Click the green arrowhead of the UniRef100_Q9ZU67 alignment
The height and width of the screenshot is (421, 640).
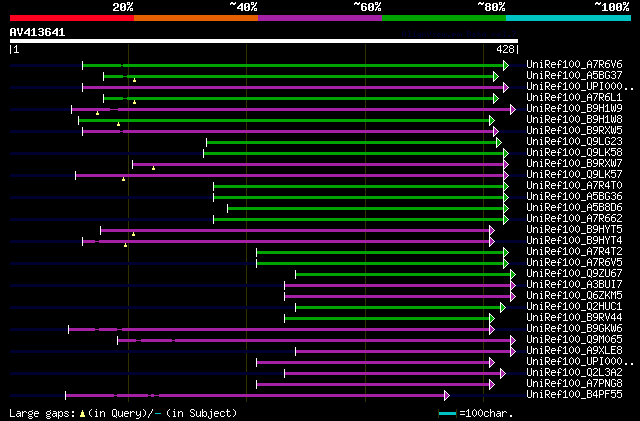(x=513, y=275)
